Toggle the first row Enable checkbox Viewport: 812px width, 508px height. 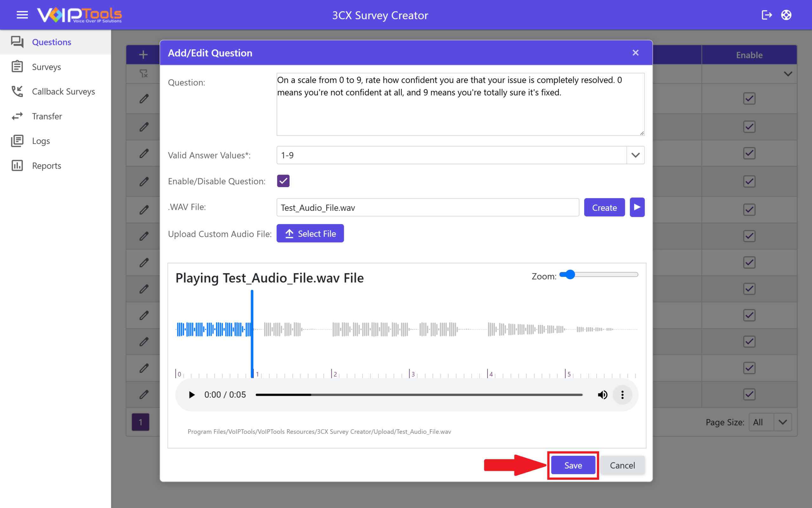[749, 99]
